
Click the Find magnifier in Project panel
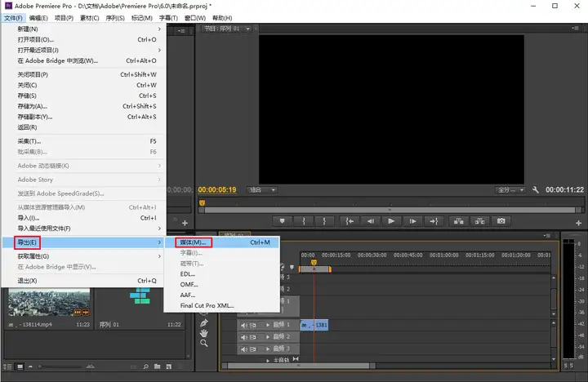(x=145, y=366)
